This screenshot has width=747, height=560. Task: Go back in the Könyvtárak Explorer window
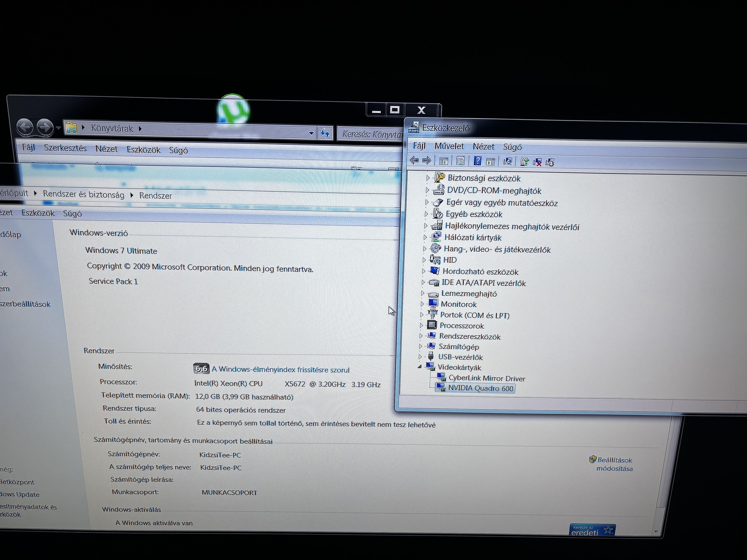(x=25, y=127)
